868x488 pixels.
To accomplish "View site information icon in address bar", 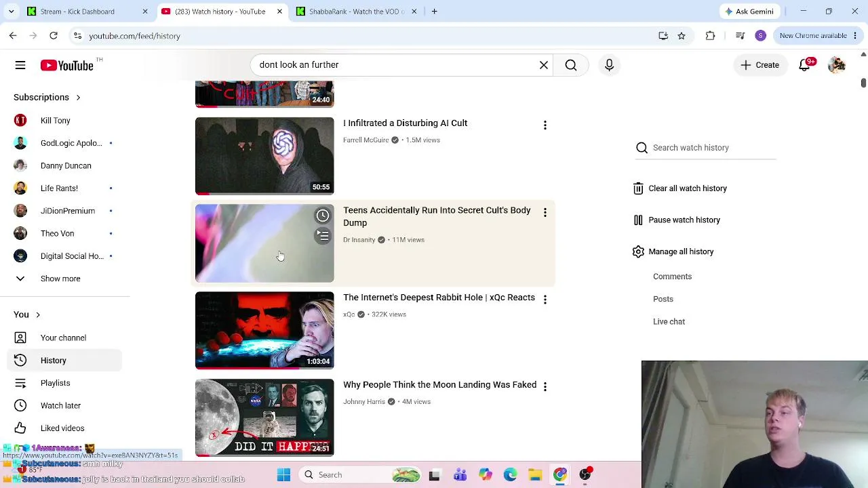I will pos(78,36).
